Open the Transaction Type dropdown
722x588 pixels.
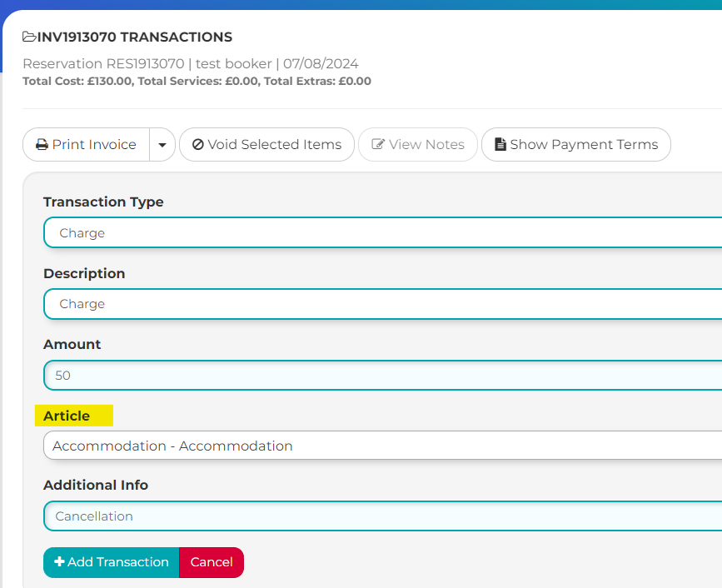click(x=382, y=232)
